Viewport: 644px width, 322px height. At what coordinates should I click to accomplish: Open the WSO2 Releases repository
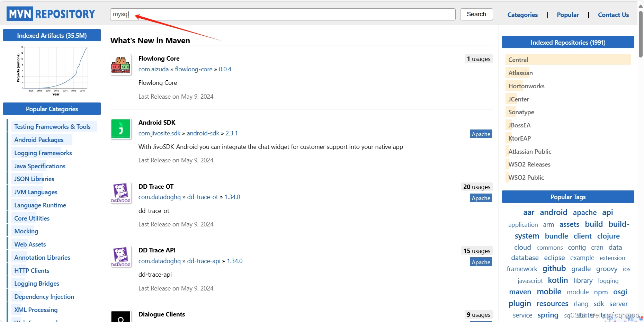click(x=529, y=164)
